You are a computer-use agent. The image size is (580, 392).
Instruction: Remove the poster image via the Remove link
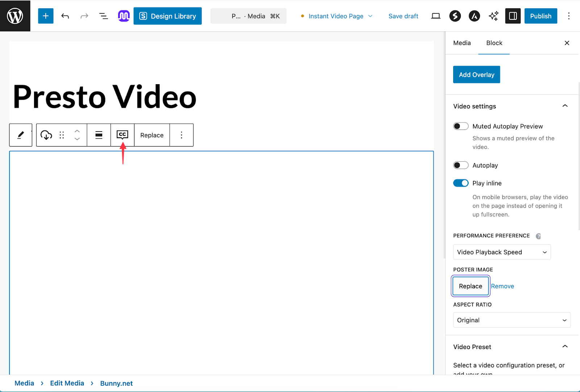[x=502, y=286]
